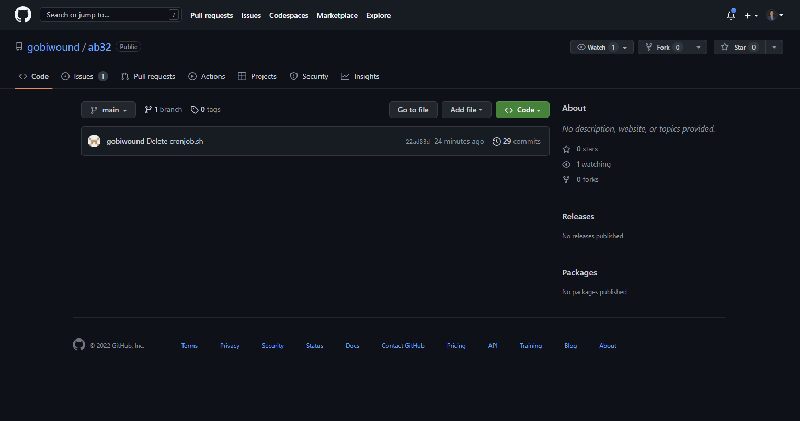View the 29 commits history
The image size is (800, 421).
[x=516, y=141]
